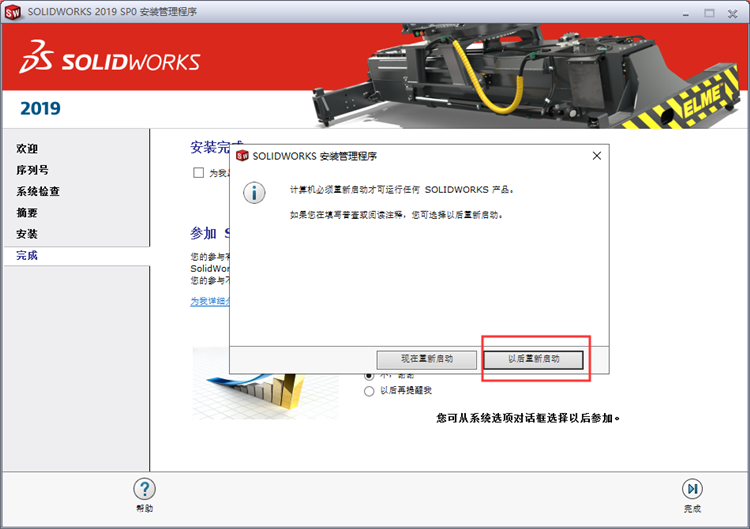Click the SW logo icon in the dialog title

(x=243, y=156)
